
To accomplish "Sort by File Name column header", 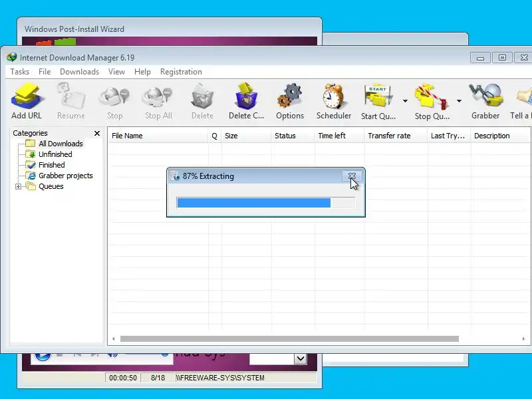I will coord(158,136).
